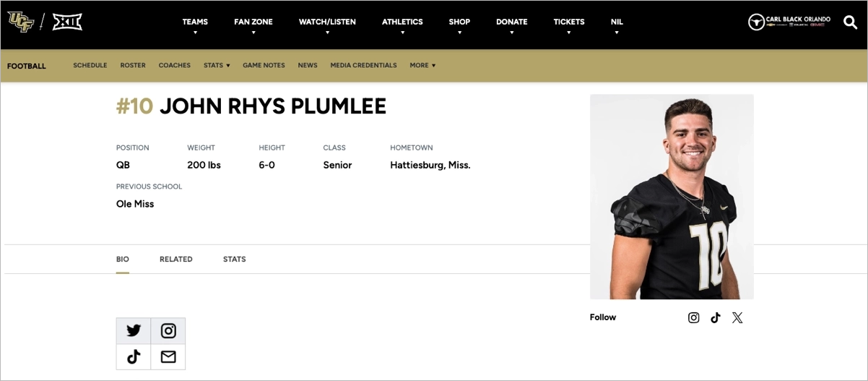
Task: Click the TikTok icon in the bio grid
Action: (x=134, y=356)
